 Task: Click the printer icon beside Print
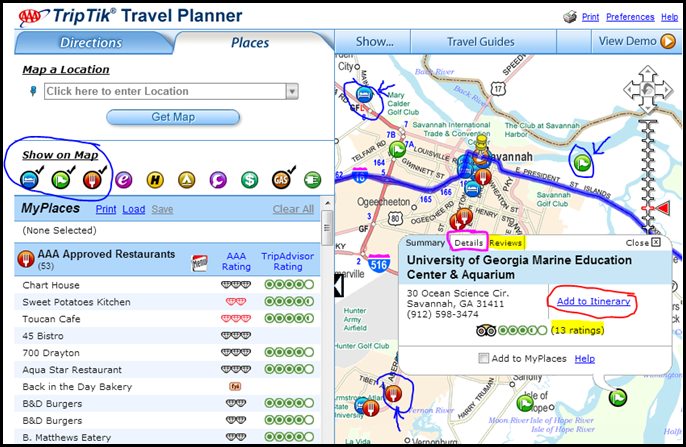[570, 17]
